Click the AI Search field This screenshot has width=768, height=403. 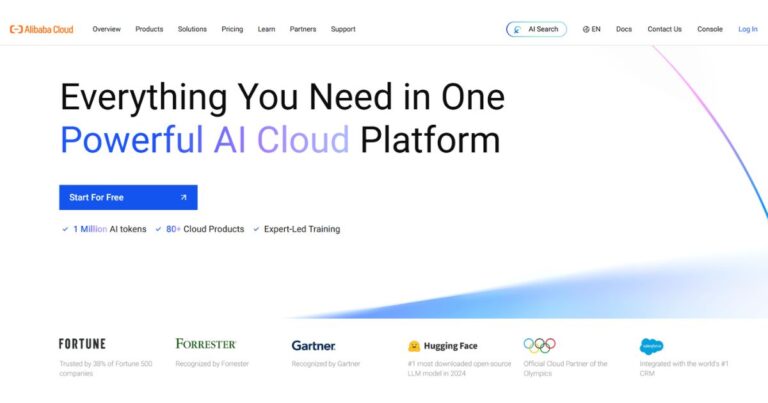(x=537, y=29)
